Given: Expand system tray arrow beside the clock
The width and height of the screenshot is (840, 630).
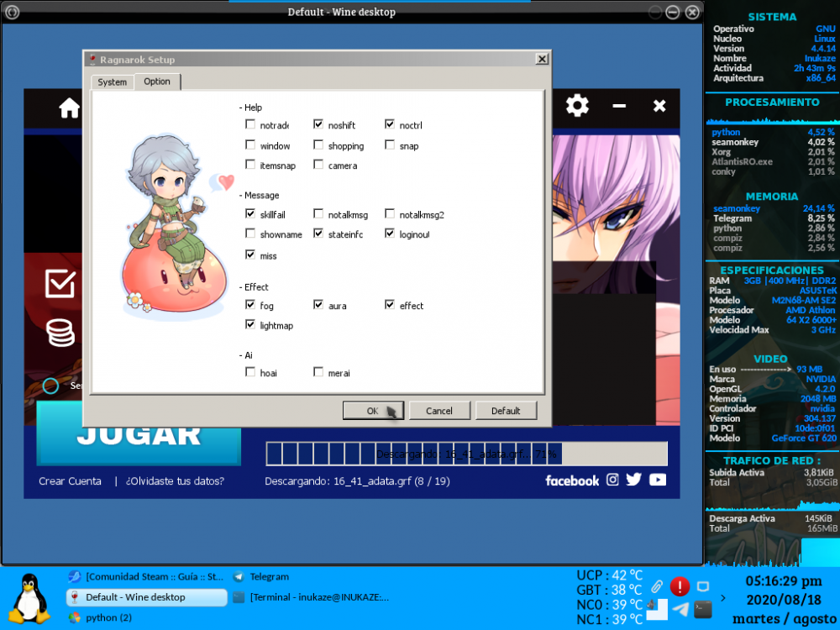Looking at the screenshot, I should pyautogui.click(x=725, y=598).
